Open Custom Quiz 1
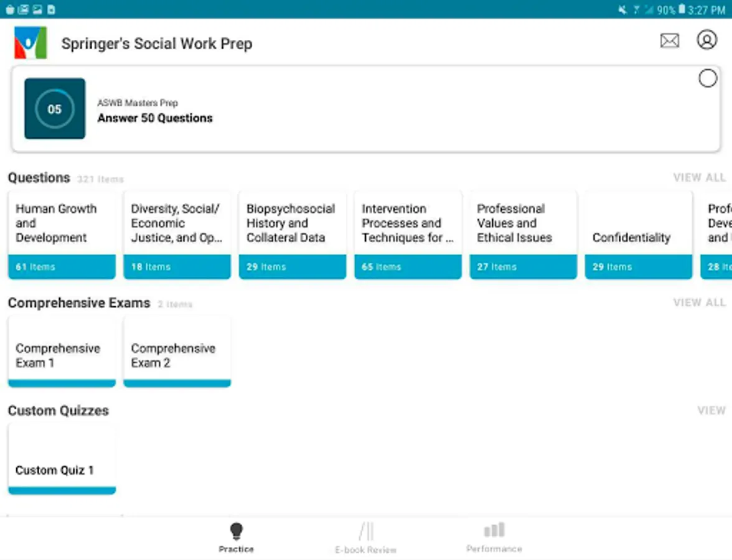This screenshot has width=732, height=560. 62,459
